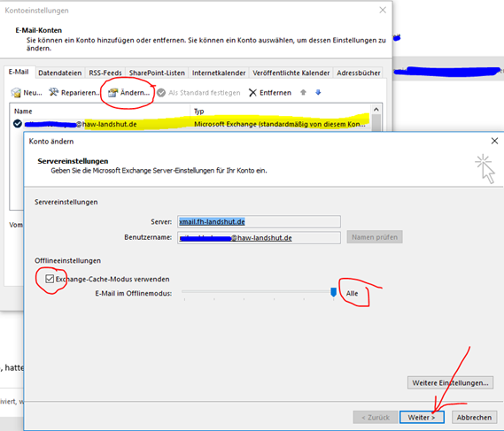Click the Zurück button

click(376, 417)
